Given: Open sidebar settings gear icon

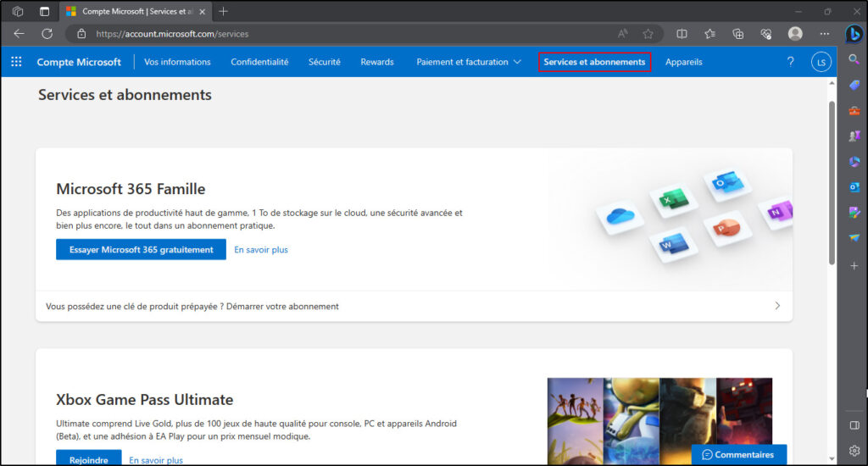Looking at the screenshot, I should (854, 451).
